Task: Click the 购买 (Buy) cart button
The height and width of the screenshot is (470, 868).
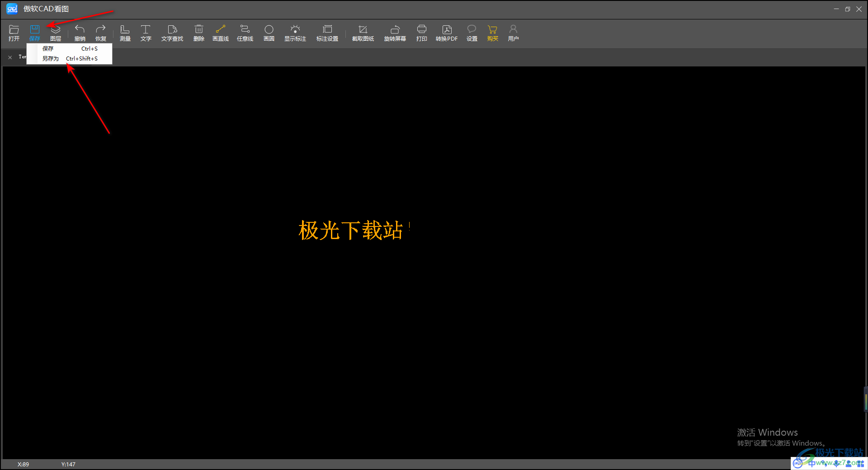Action: point(492,33)
